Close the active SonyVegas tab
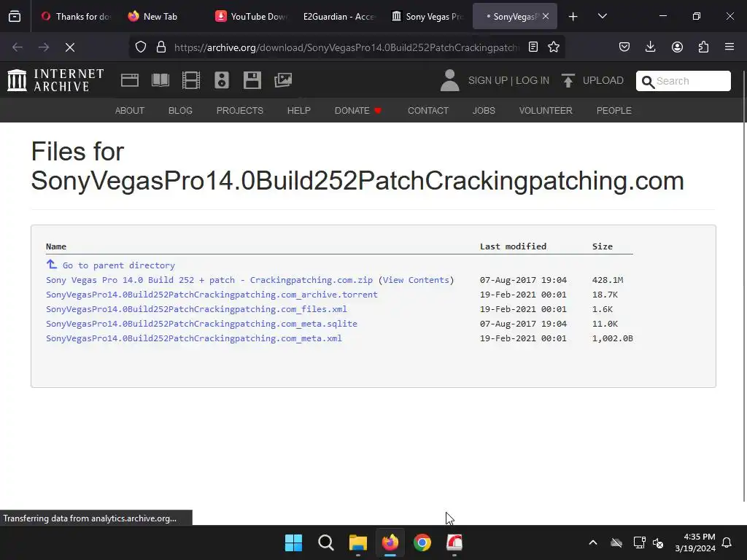747x560 pixels. (x=546, y=16)
